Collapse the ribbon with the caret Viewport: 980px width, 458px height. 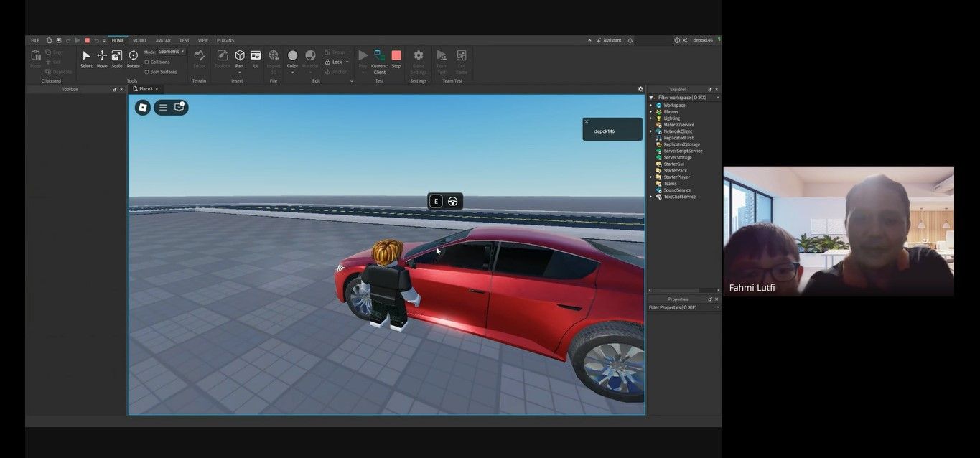click(x=589, y=40)
